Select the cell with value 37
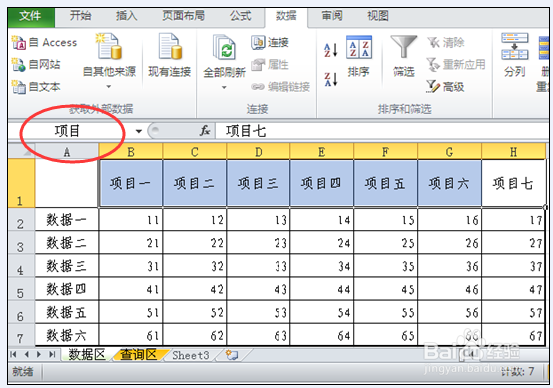Image resolution: width=553 pixels, height=388 pixels. click(514, 266)
